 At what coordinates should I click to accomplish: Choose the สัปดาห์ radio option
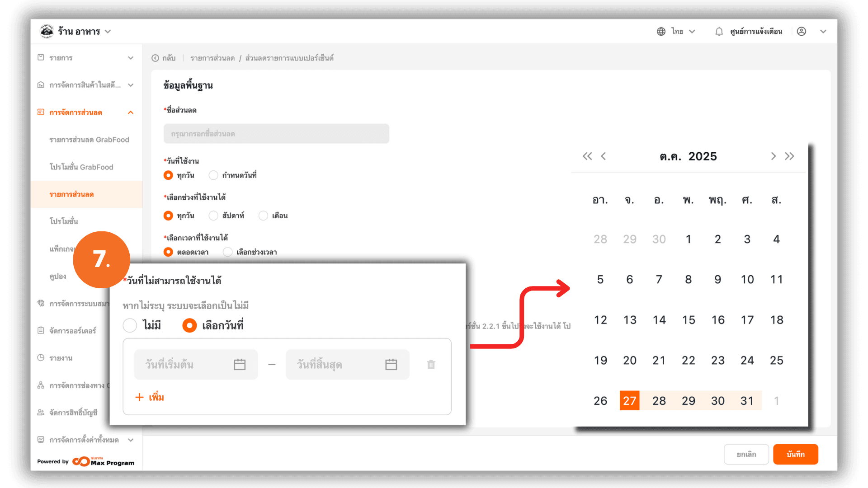click(213, 216)
